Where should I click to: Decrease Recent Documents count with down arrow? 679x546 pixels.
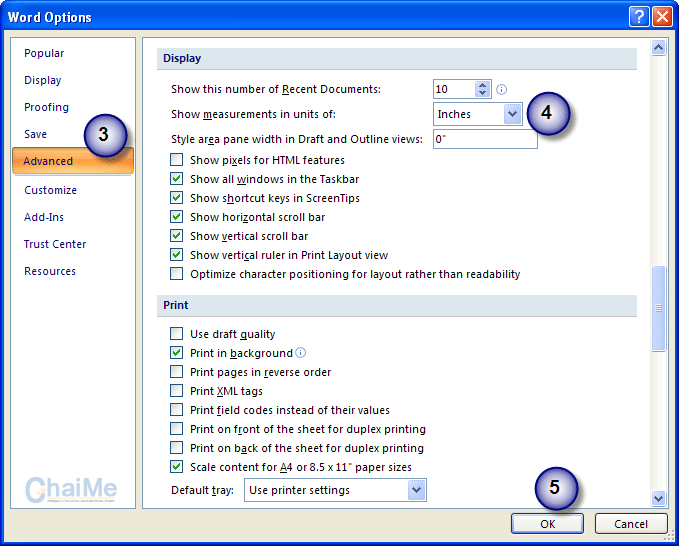pyautogui.click(x=483, y=94)
